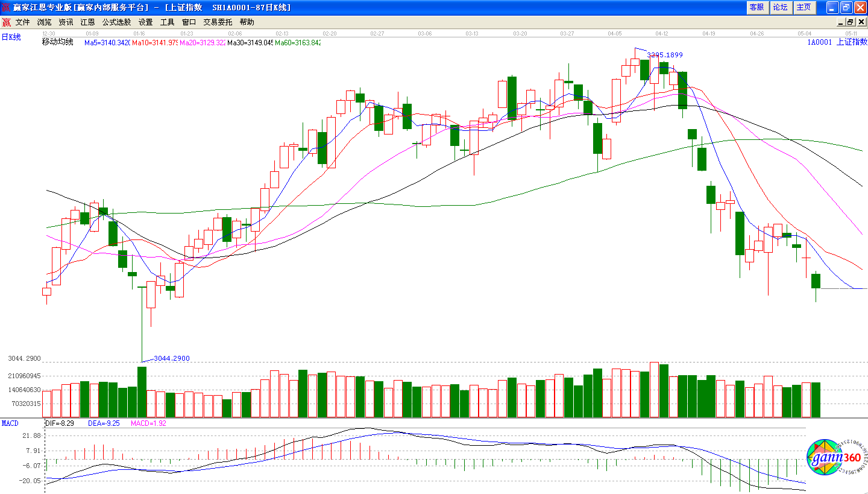
Task: Open the 浏览 menu
Action: pos(44,22)
